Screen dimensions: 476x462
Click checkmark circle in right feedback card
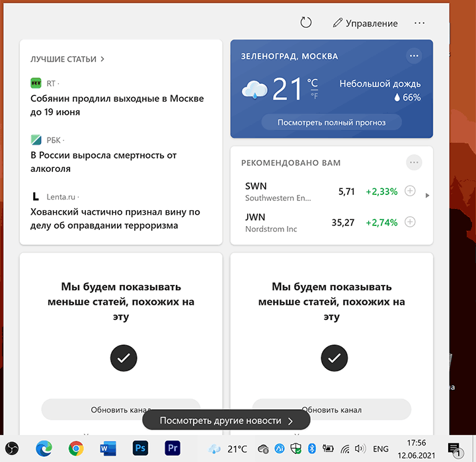(335, 358)
